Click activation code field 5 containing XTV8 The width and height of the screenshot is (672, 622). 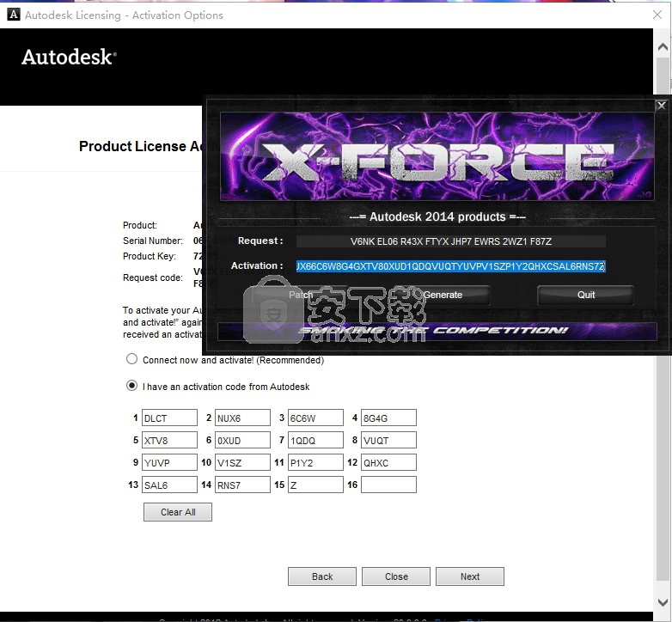(169, 440)
